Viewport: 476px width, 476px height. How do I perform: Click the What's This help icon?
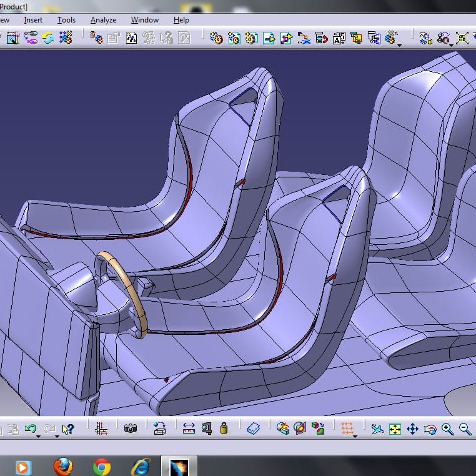[x=68, y=429]
